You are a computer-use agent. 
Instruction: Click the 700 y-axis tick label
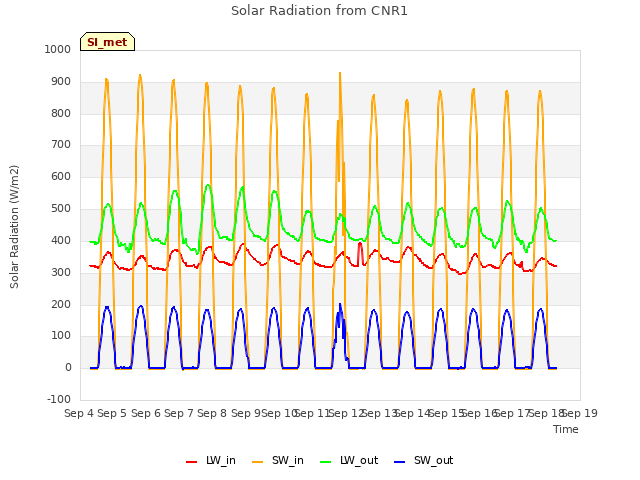click(61, 144)
